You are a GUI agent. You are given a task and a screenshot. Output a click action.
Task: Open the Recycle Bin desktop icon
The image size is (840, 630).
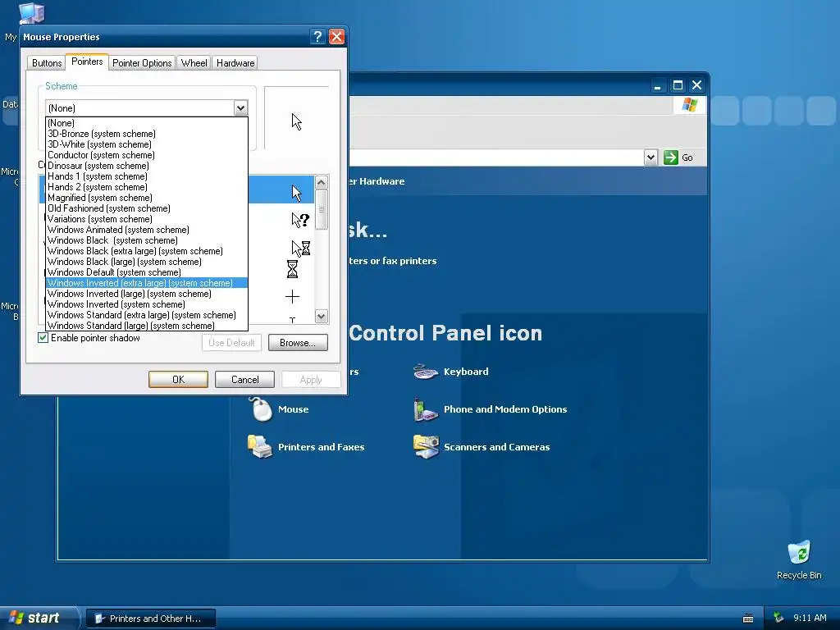[x=799, y=553]
